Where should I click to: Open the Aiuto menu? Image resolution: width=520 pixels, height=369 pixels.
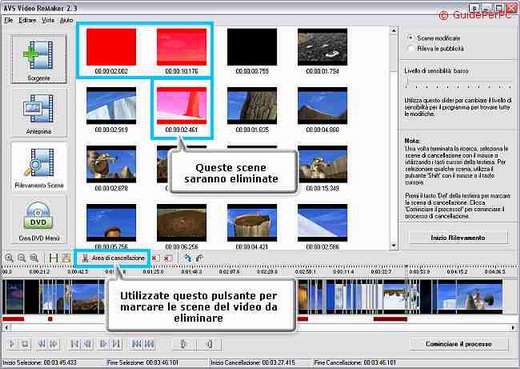click(66, 20)
